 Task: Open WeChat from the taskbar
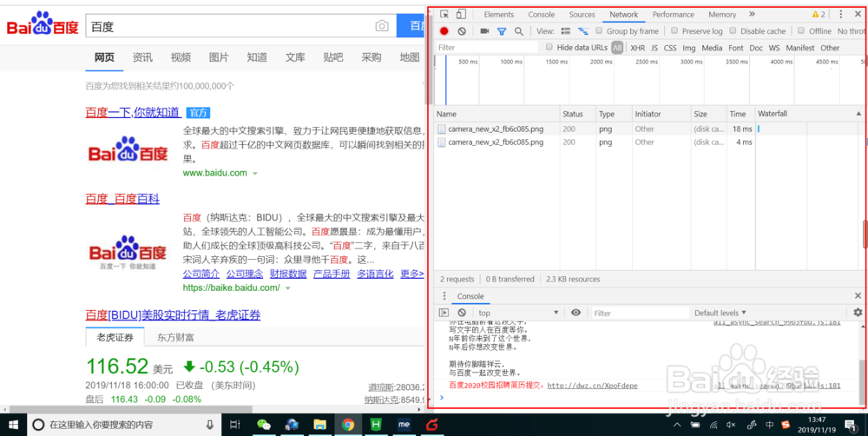coord(264,425)
